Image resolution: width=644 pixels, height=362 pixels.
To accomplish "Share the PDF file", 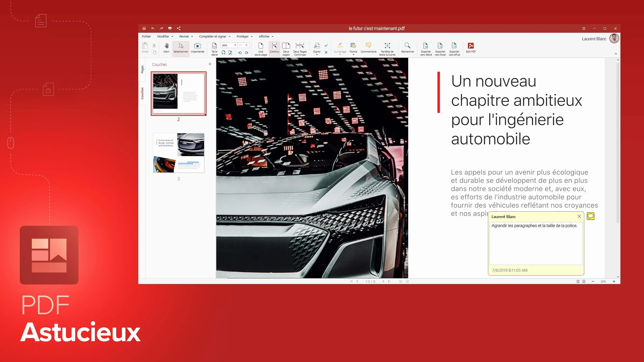I will (179, 28).
